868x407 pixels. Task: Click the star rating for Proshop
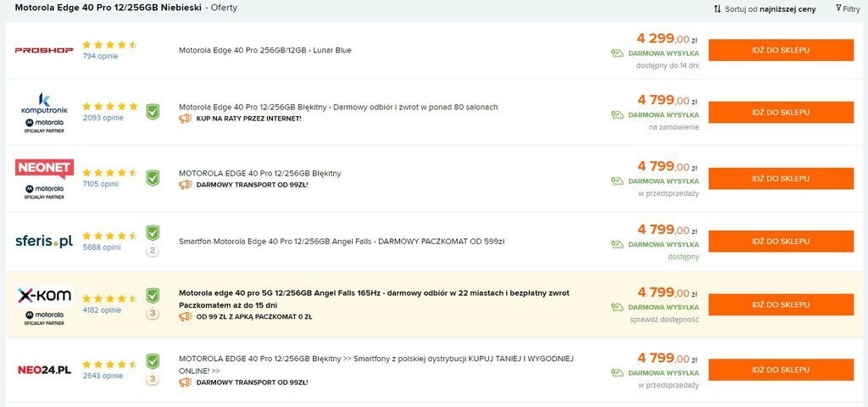109,45
